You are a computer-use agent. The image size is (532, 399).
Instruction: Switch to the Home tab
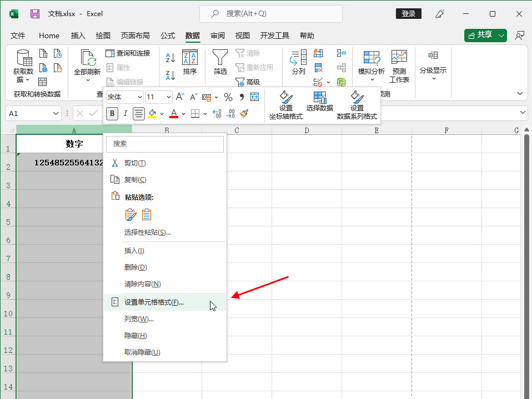(x=49, y=36)
